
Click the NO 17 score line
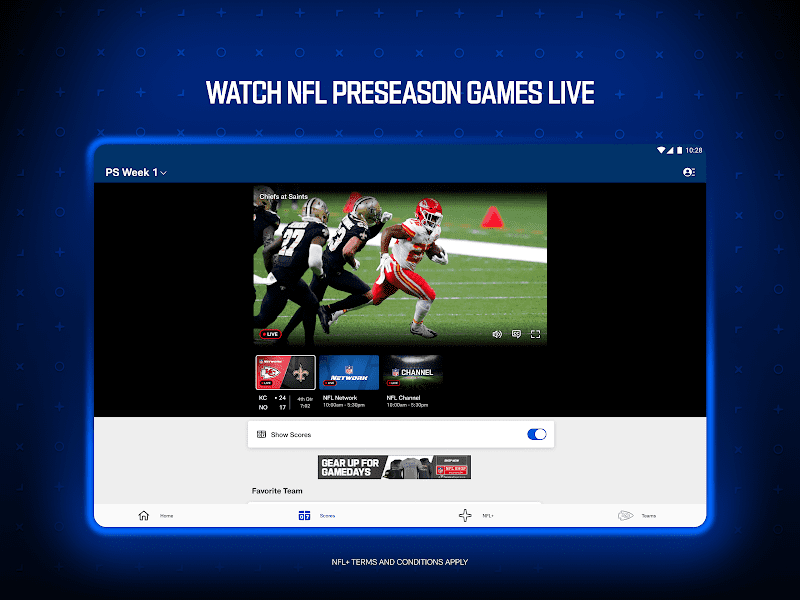pos(272,407)
